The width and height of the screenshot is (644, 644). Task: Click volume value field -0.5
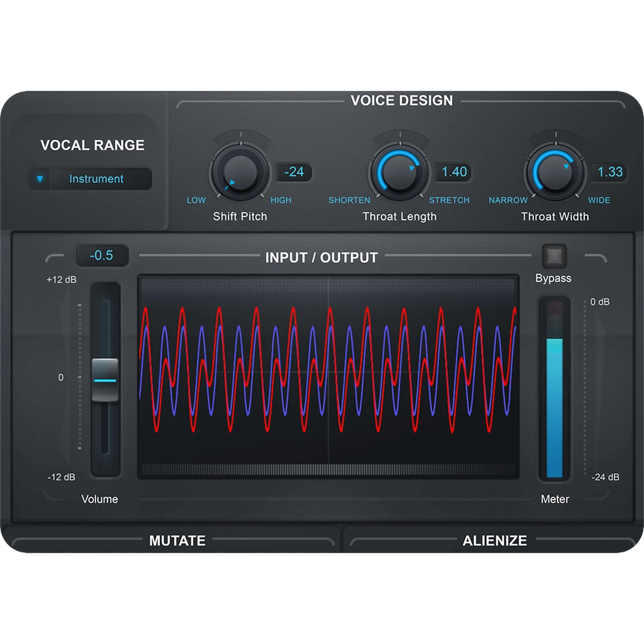pos(102,256)
